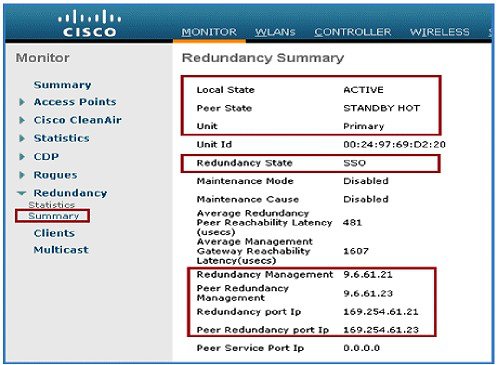
Task: Open the CONTROLLER tab
Action: click(x=353, y=32)
